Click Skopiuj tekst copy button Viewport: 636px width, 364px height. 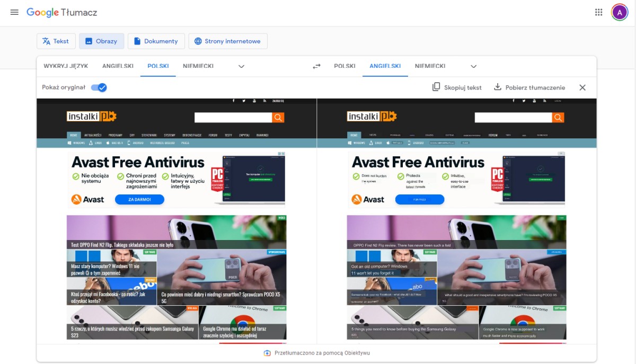pos(457,87)
